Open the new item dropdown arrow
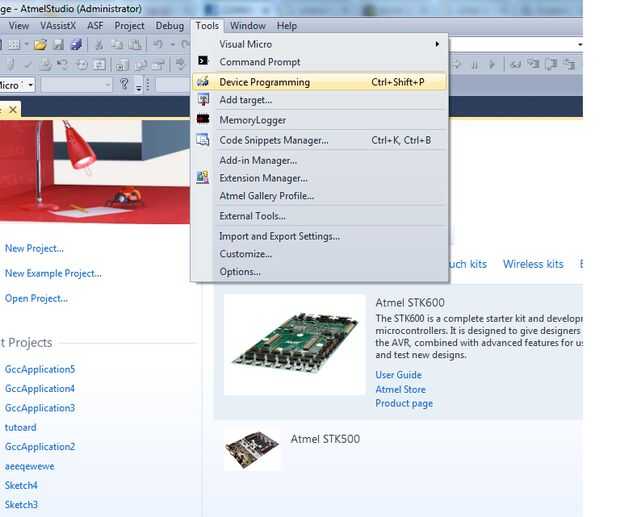Viewport: 620px width, 517px height. click(x=26, y=44)
